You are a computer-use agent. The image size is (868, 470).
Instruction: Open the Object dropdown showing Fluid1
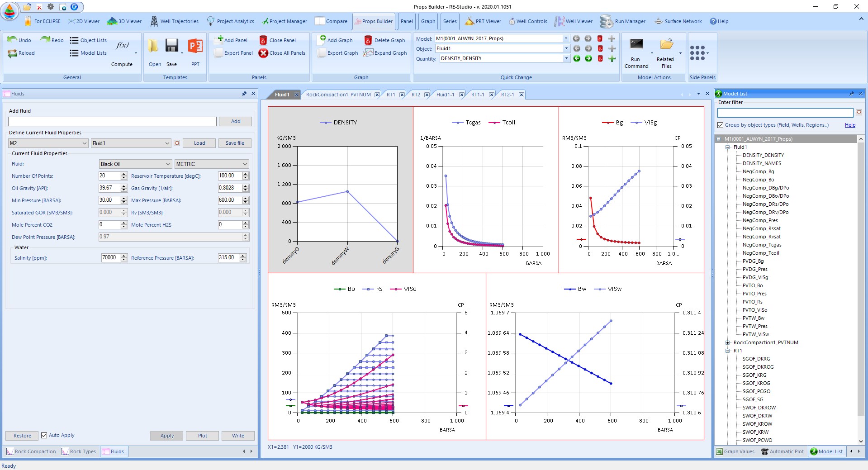click(x=566, y=48)
